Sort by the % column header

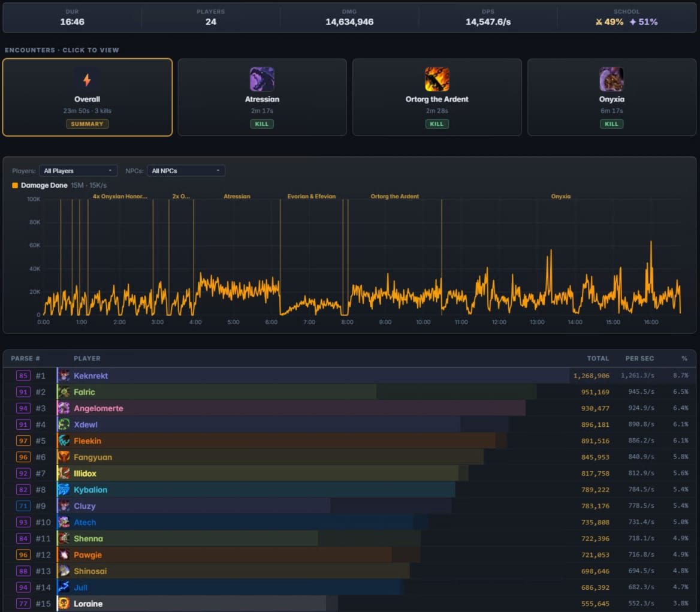point(684,358)
